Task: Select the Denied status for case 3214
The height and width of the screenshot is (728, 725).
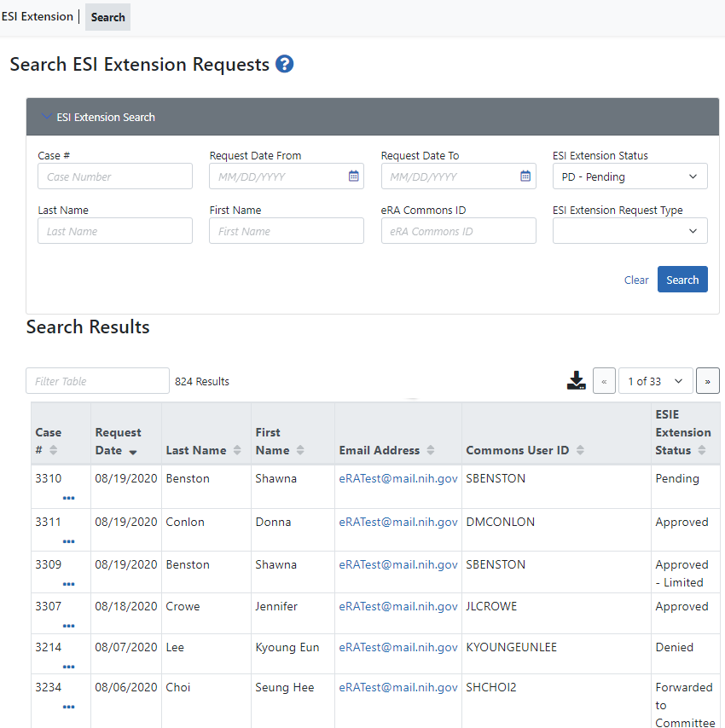Action: coord(675,647)
